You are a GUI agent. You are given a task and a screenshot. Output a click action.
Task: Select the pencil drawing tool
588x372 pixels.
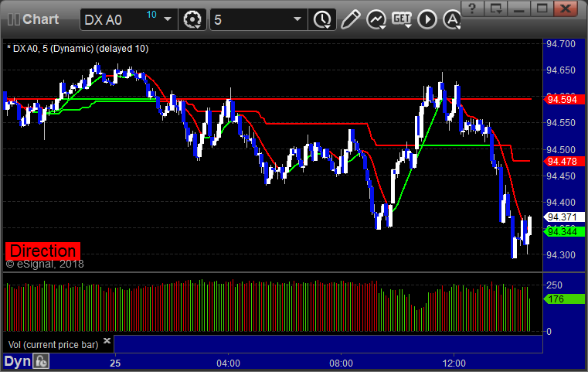pos(350,19)
